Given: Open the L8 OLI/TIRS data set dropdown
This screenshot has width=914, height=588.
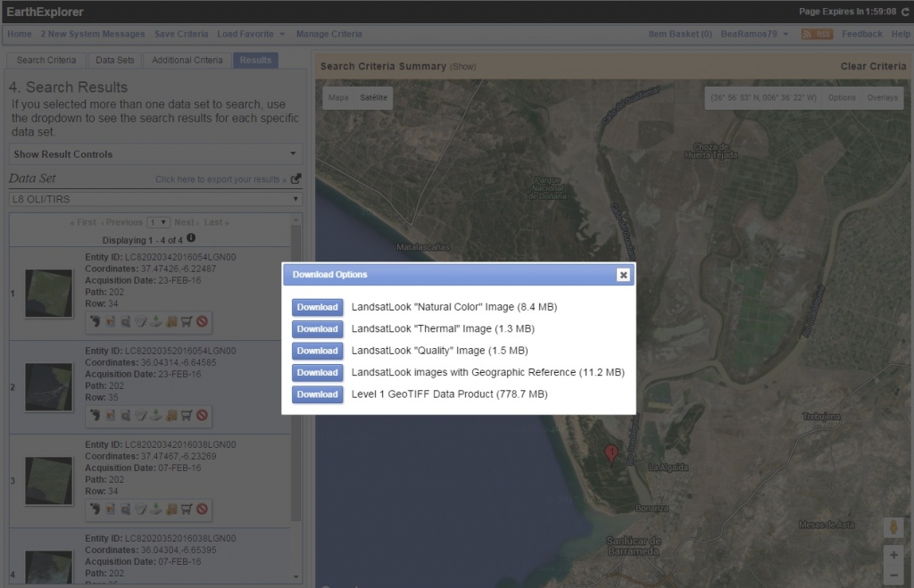Looking at the screenshot, I should coord(155,198).
